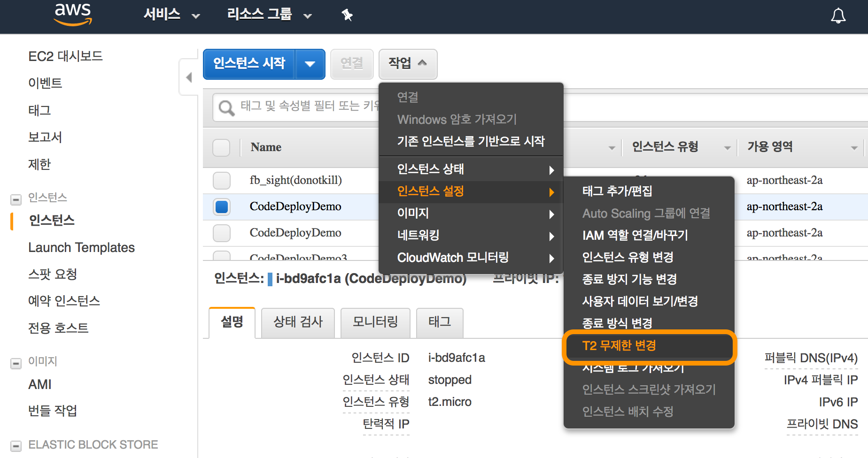Open the 이미지 submenu
The height and width of the screenshot is (458, 868).
click(x=471, y=214)
